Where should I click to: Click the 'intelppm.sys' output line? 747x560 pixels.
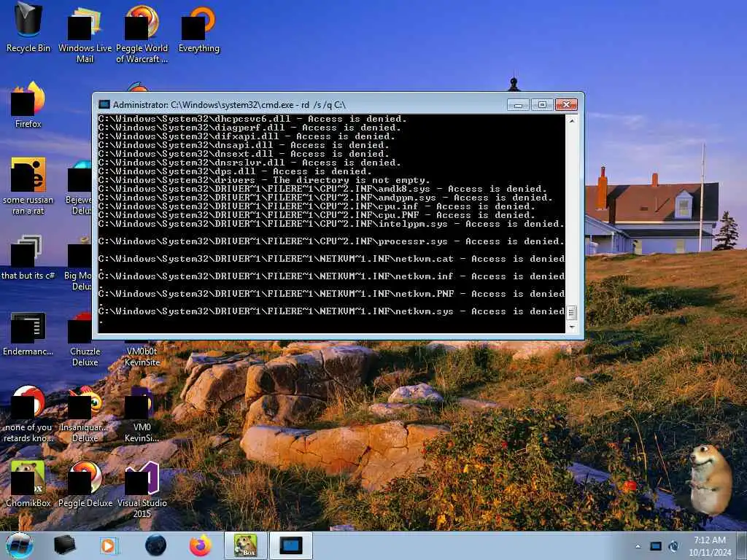coord(331,224)
